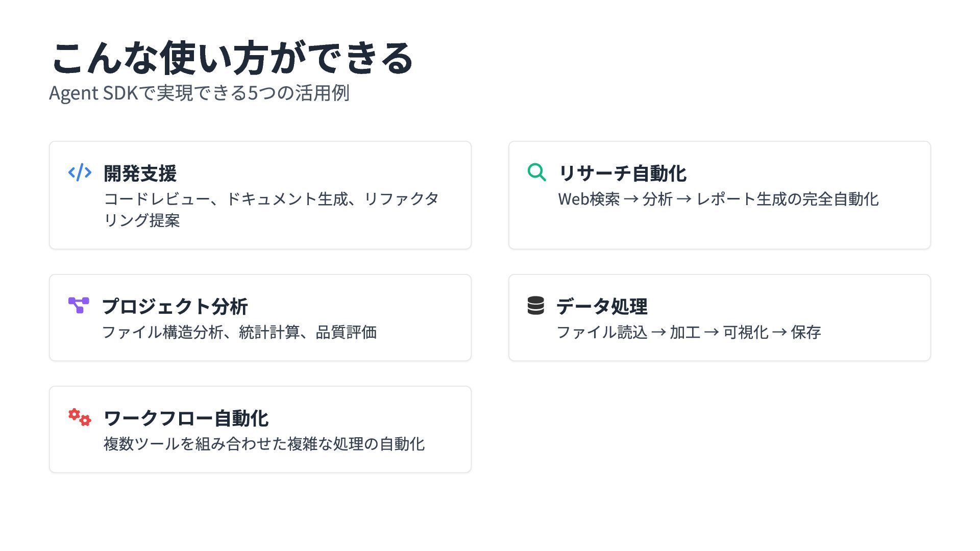
Task: Click the subtitle Agent SDKで実現できる5つの活用例
Action: coord(199,93)
